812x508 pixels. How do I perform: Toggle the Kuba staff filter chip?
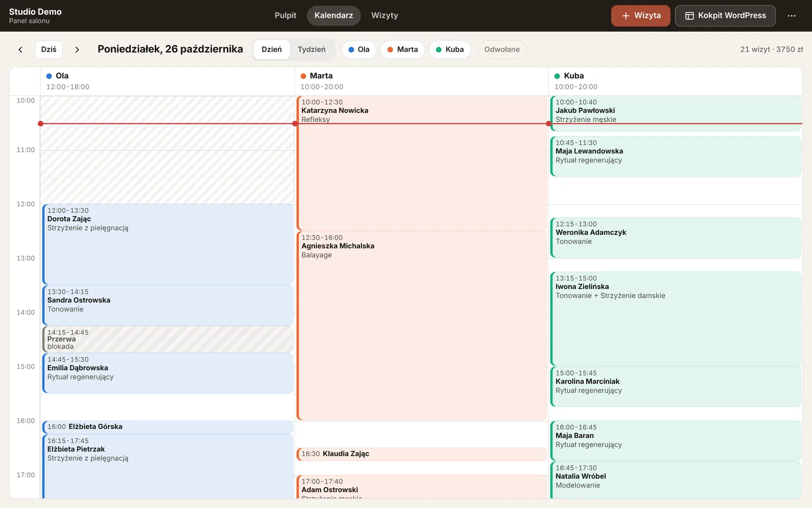pyautogui.click(x=450, y=49)
